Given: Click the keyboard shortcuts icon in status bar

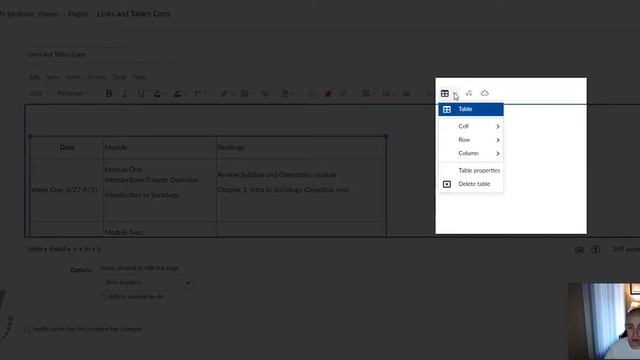Looking at the screenshot, I should click(x=579, y=250).
